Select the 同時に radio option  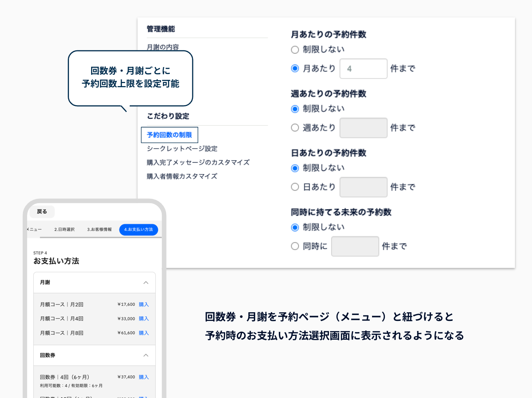(295, 246)
